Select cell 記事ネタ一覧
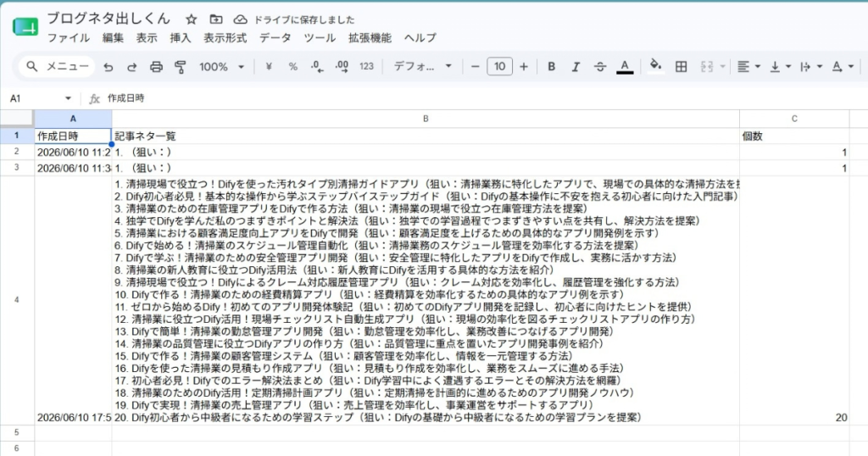The width and height of the screenshot is (868, 456). (x=426, y=136)
